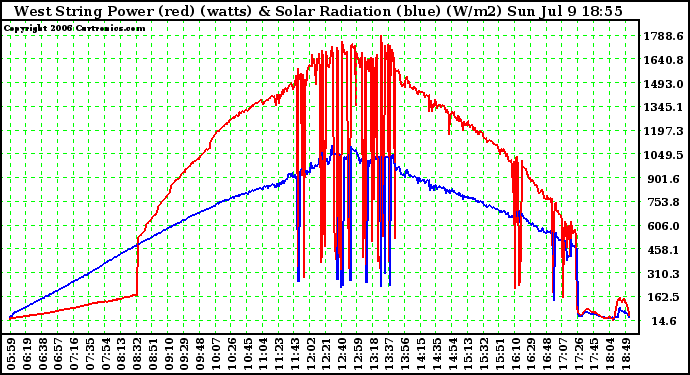Viewport: 690px width, 375px height.
Task: Click the 10:26 time label
Action: tap(231, 354)
